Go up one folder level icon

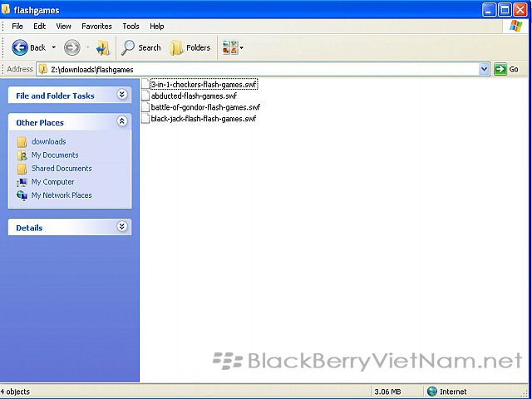point(103,48)
